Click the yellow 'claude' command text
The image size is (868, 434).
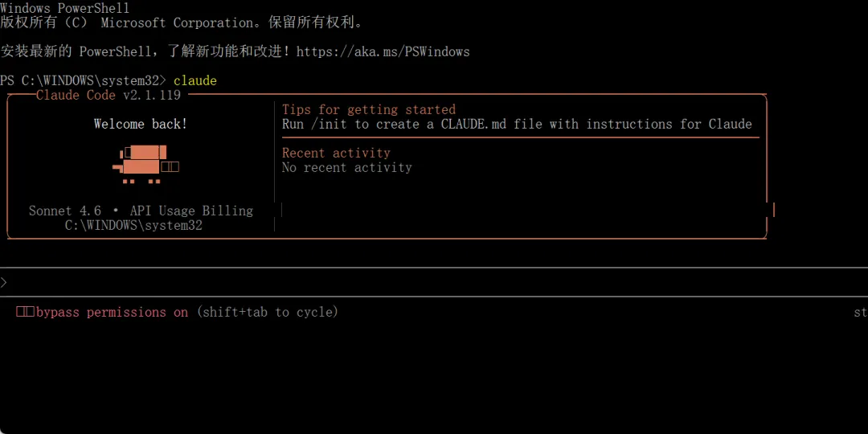pos(195,81)
